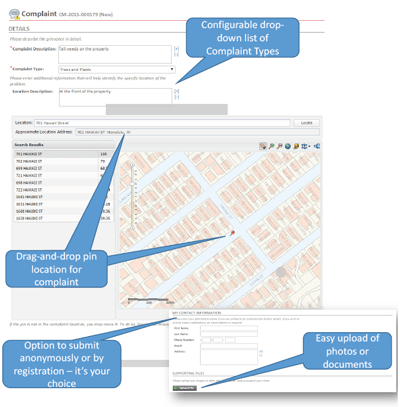Expand the Address box with [+]
400x407 pixels.
tap(261, 351)
